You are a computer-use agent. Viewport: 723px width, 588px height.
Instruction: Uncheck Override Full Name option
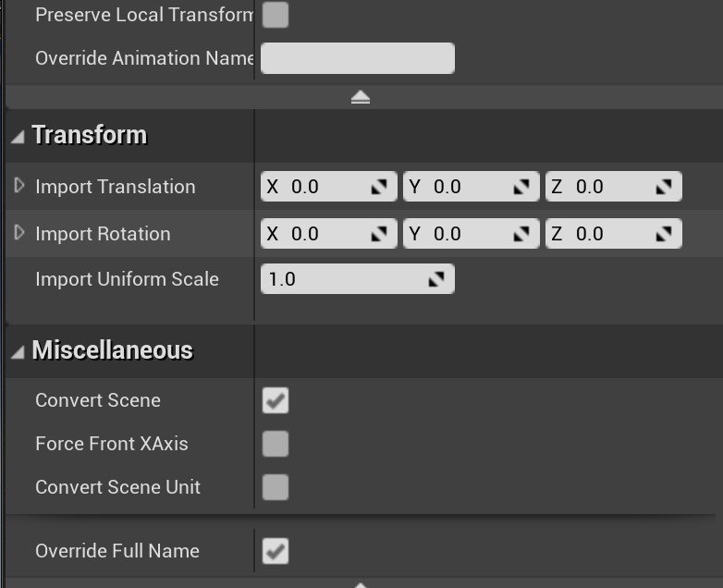pyautogui.click(x=276, y=551)
